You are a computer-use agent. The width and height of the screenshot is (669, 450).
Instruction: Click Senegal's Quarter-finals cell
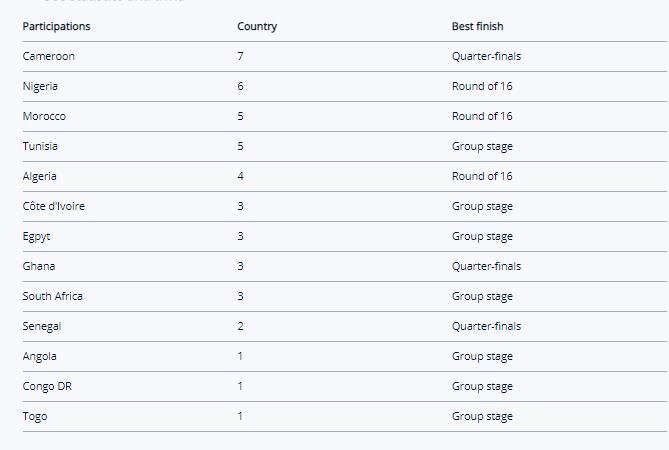coord(486,326)
